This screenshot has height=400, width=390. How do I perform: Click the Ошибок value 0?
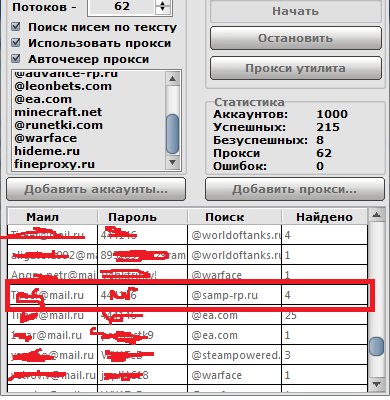320,166
